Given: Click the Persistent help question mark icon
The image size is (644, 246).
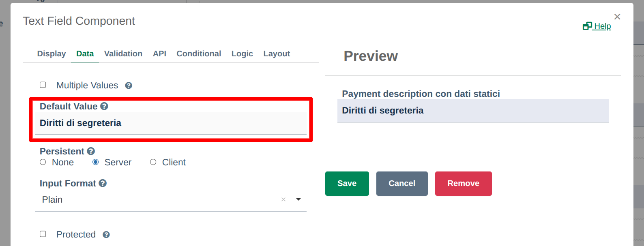Looking at the screenshot, I should click(x=91, y=151).
